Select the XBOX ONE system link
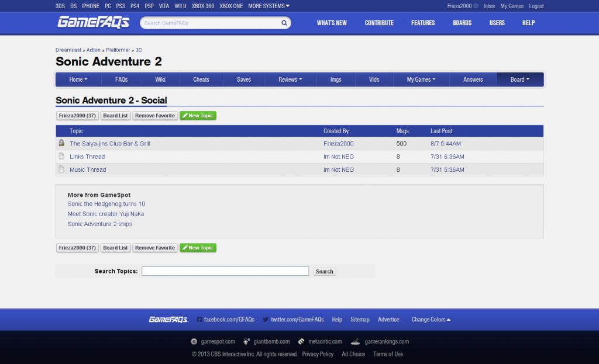 click(x=231, y=6)
